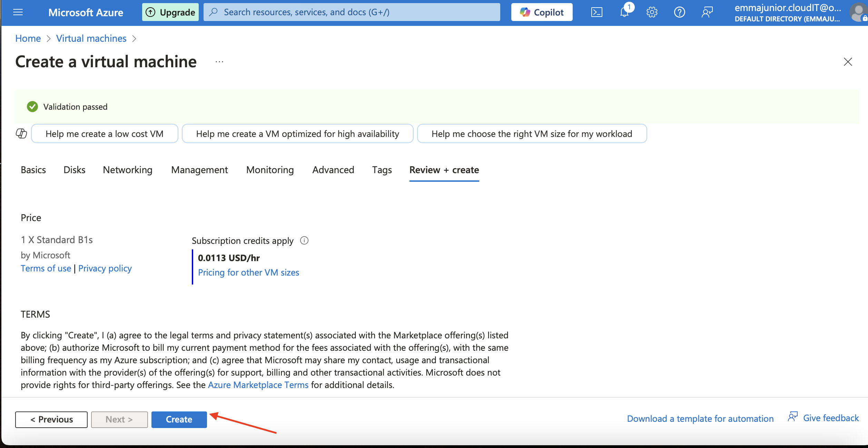Open Cloud Shell from the top bar

(596, 12)
